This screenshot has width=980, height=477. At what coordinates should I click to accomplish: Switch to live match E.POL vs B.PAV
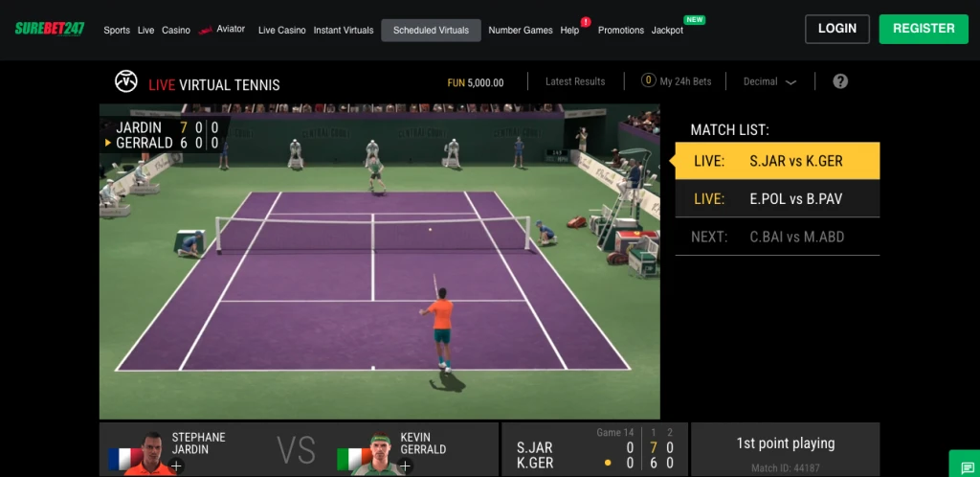point(777,199)
